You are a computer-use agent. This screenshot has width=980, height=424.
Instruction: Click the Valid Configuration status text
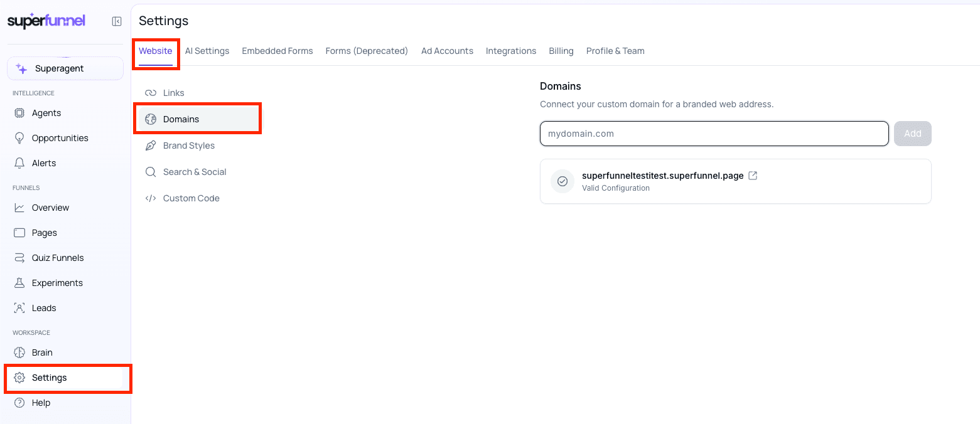[x=616, y=188]
